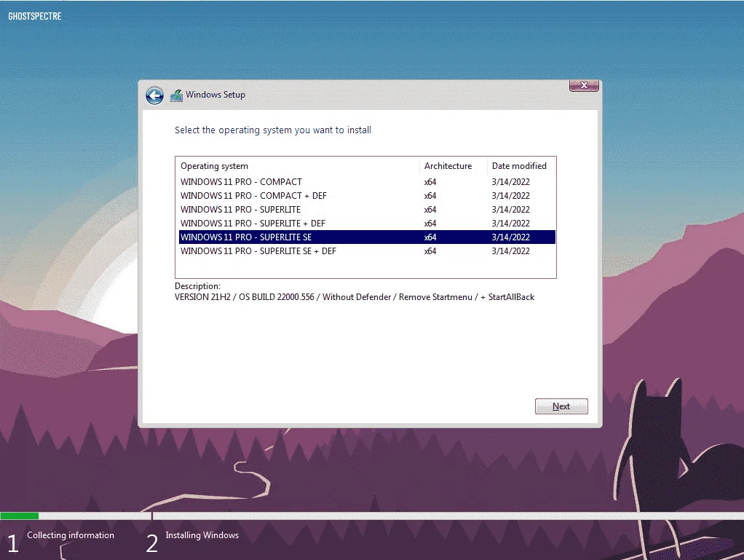Click the Next button
The height and width of the screenshot is (560, 744).
[x=561, y=406]
